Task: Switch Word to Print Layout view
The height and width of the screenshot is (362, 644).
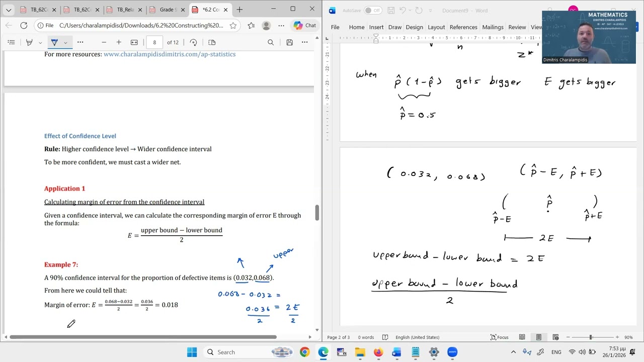Action: pos(539,337)
